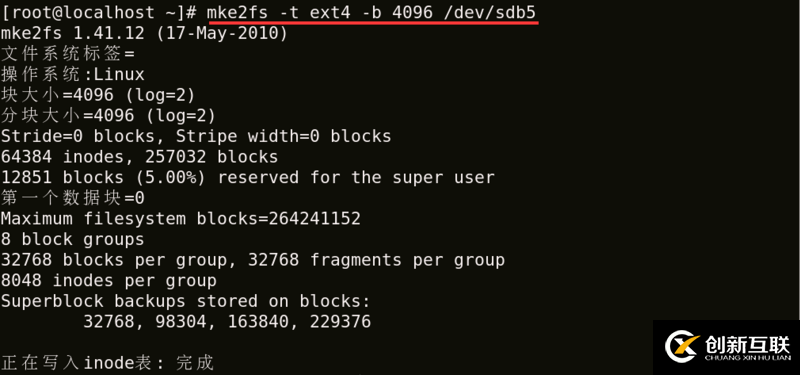Click the mke2fs 1.41.12 version line

coord(144,33)
